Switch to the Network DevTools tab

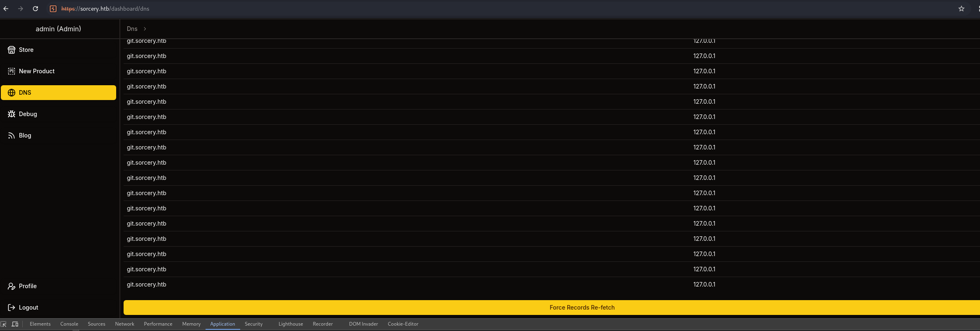coord(125,324)
